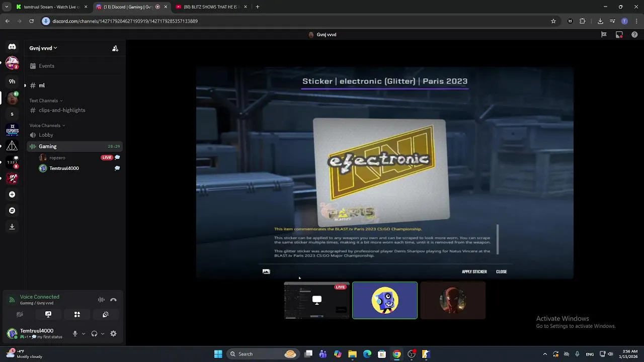Open a new browser tab
The width and height of the screenshot is (644, 362).
click(258, 7)
